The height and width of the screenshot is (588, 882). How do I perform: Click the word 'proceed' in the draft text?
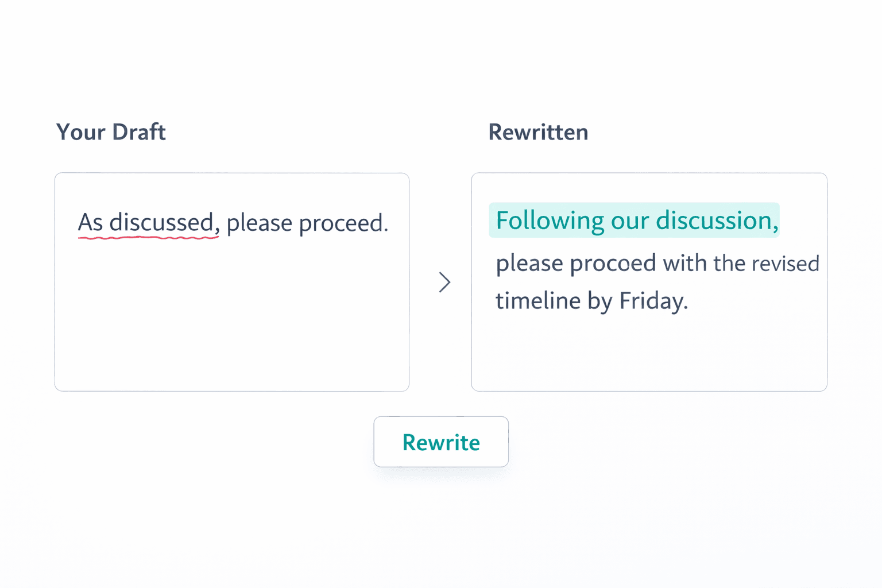pyautogui.click(x=342, y=222)
